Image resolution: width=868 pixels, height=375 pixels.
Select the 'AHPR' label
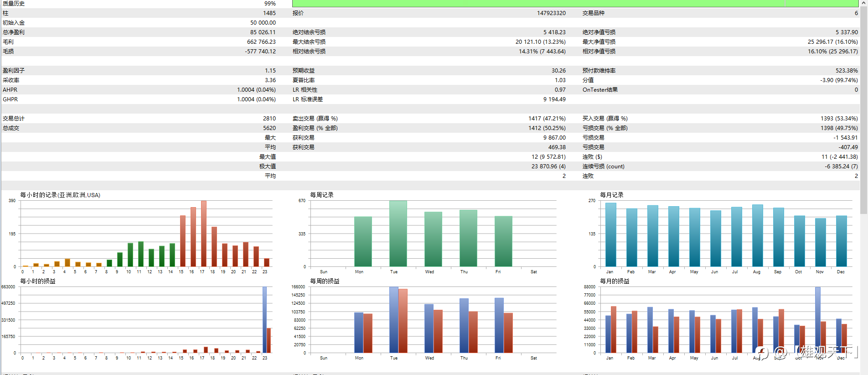[10, 89]
